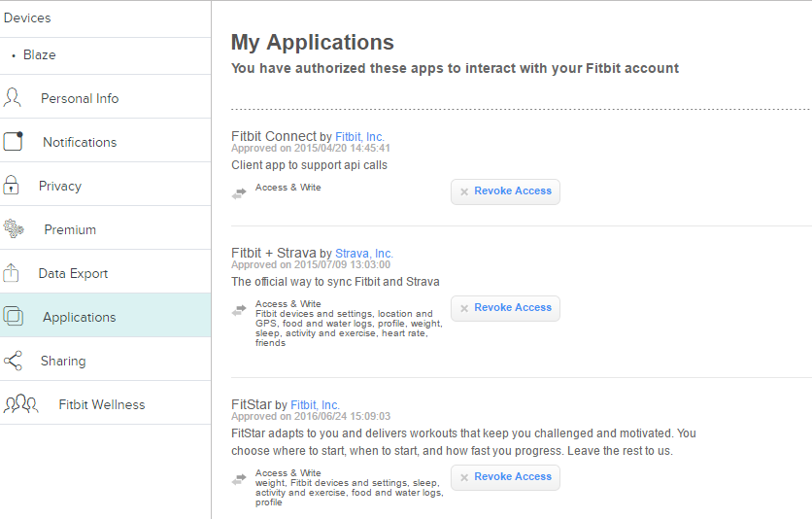The height and width of the screenshot is (519, 812).
Task: Open Personal Info settings
Action: [105, 97]
